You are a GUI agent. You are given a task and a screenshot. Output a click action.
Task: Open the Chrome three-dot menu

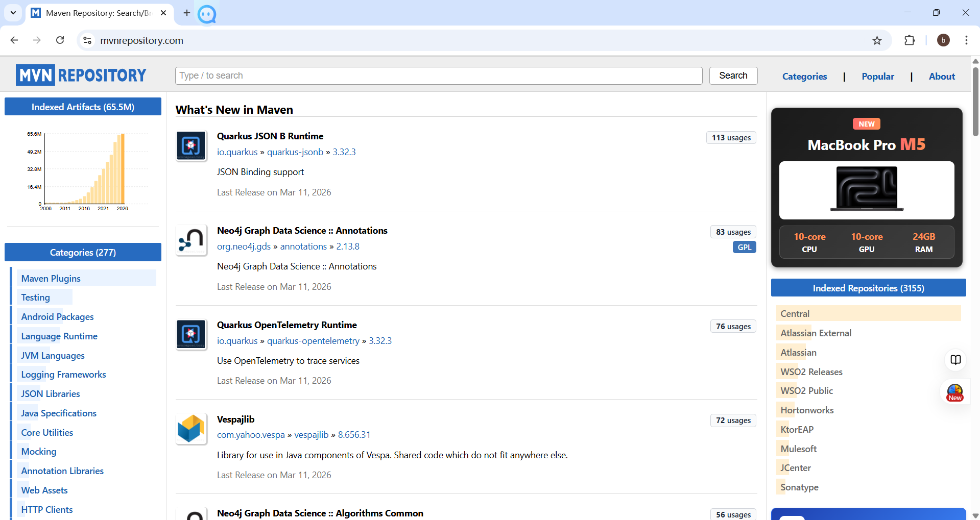pyautogui.click(x=966, y=40)
